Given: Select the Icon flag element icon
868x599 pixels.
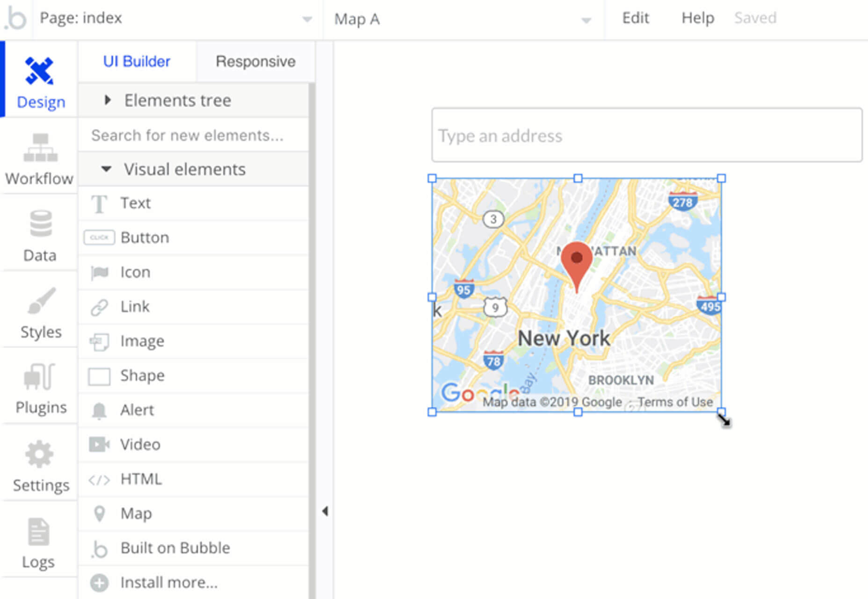Looking at the screenshot, I should (x=99, y=272).
